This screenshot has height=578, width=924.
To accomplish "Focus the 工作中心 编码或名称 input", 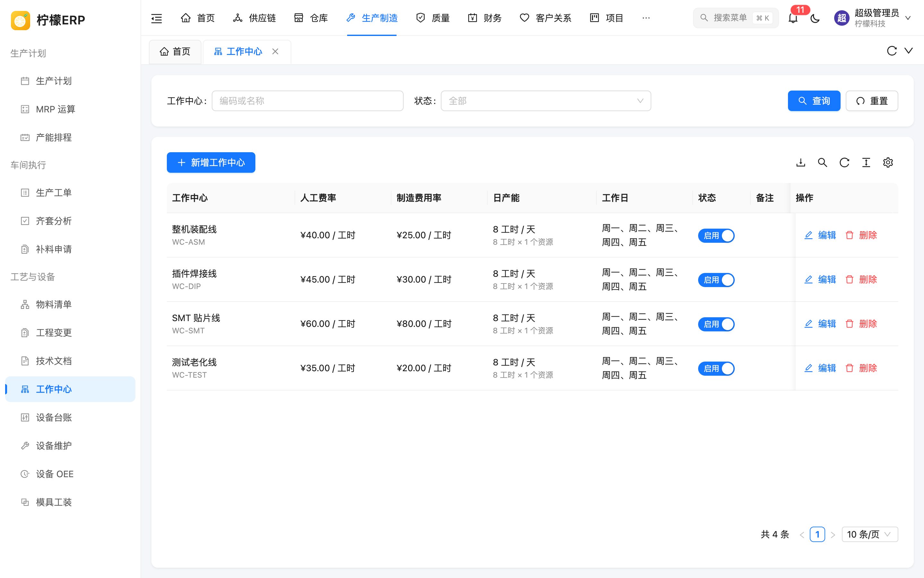I will click(307, 101).
